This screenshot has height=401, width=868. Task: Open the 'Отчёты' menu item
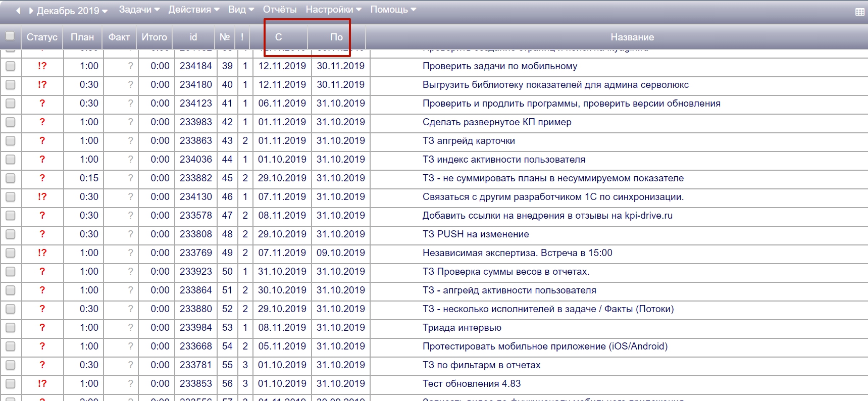(x=280, y=10)
